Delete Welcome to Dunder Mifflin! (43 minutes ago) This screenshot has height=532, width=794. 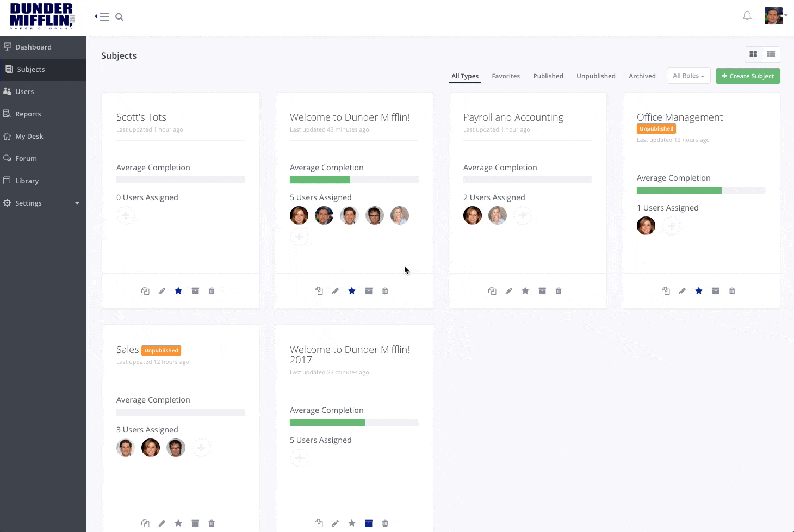[385, 291]
